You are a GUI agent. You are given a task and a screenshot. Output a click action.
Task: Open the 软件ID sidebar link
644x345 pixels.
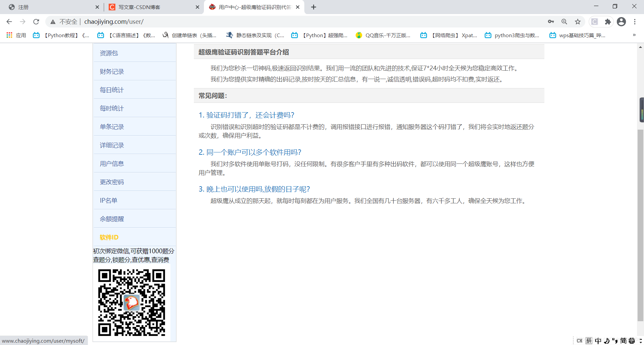109,237
